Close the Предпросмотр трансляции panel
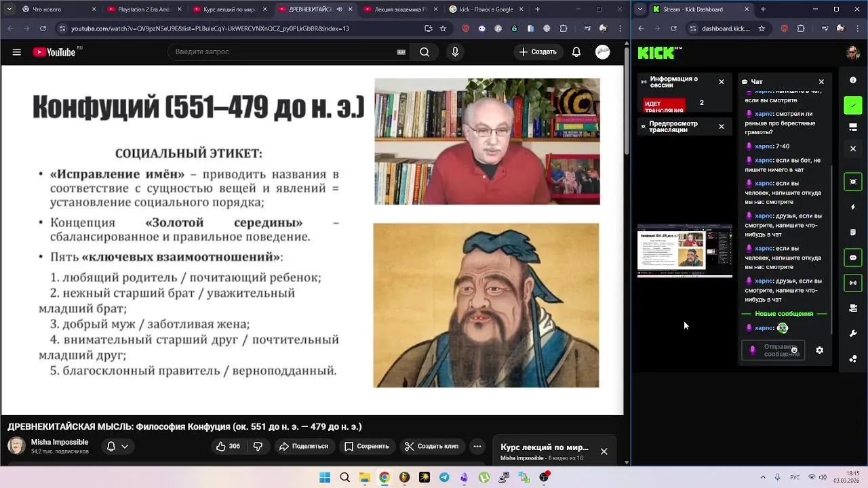Viewport: 868px width, 488px height. [x=722, y=127]
